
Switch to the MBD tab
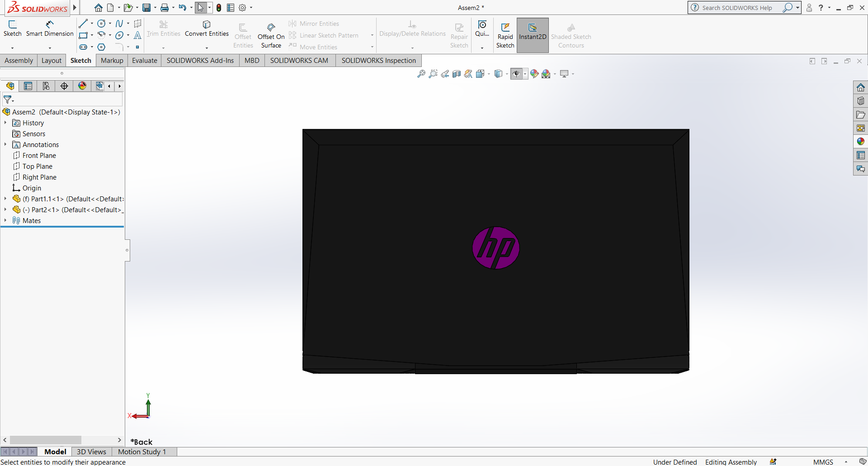point(252,61)
